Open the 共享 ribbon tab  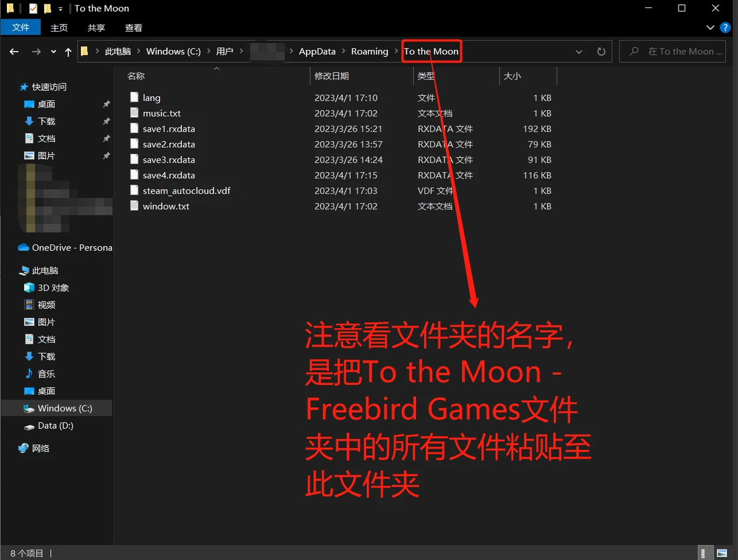(96, 28)
